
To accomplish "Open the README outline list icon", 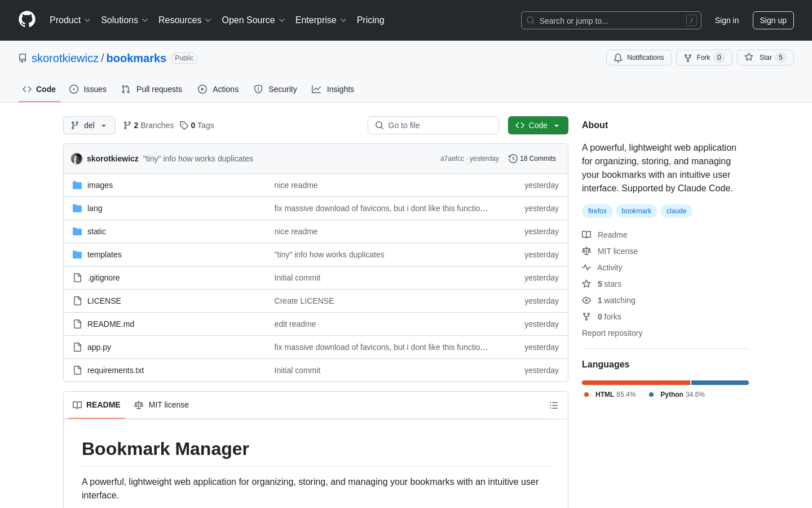I will coord(554,405).
